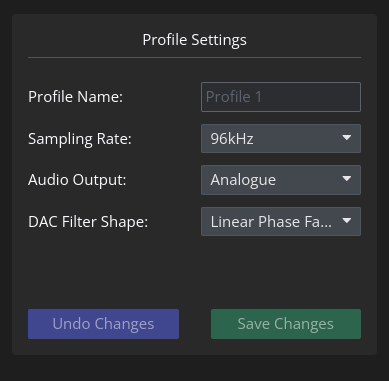Click the Sampling Rate: label
Screen dimensions: 389x381
pyautogui.click(x=80, y=139)
